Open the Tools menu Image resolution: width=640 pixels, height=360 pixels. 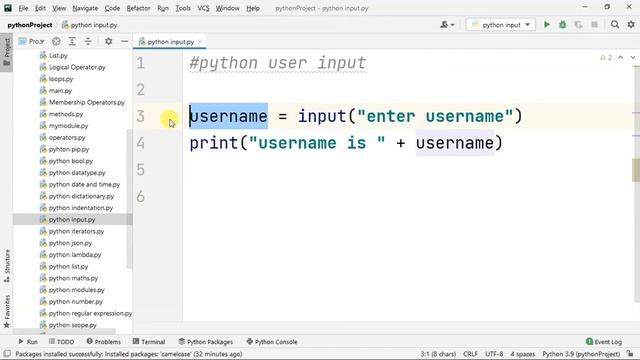183,8
